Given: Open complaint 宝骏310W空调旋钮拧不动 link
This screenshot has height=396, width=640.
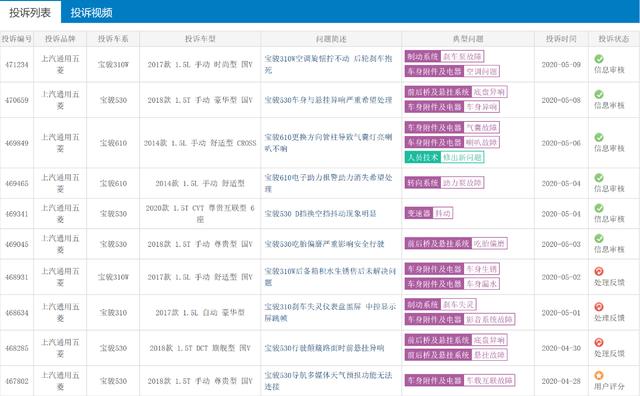Looking at the screenshot, I should 328,65.
